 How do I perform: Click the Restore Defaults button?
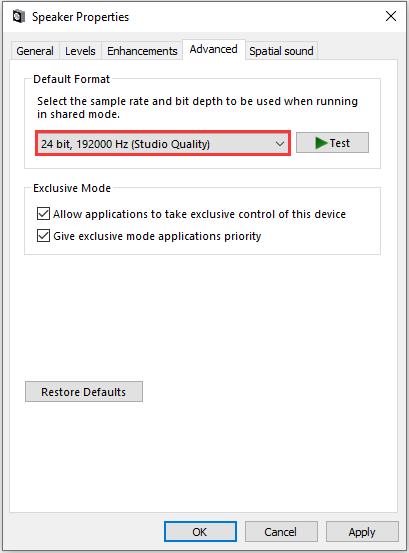(84, 391)
